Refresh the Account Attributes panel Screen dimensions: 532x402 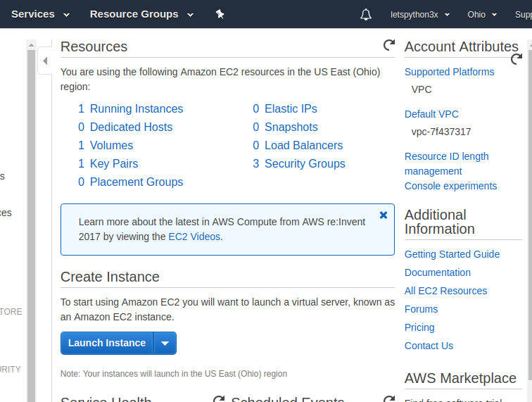pos(516,59)
